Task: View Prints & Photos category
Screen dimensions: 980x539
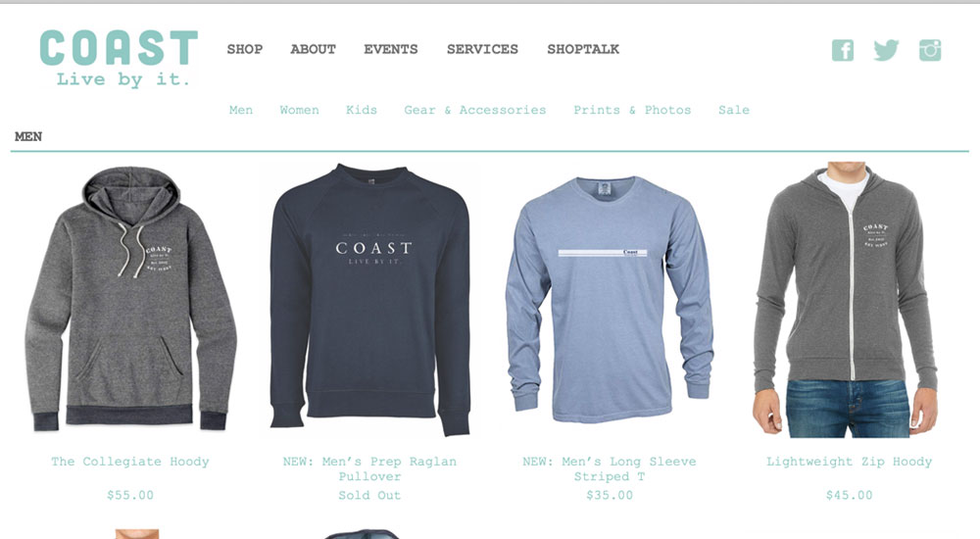Action: pos(632,110)
